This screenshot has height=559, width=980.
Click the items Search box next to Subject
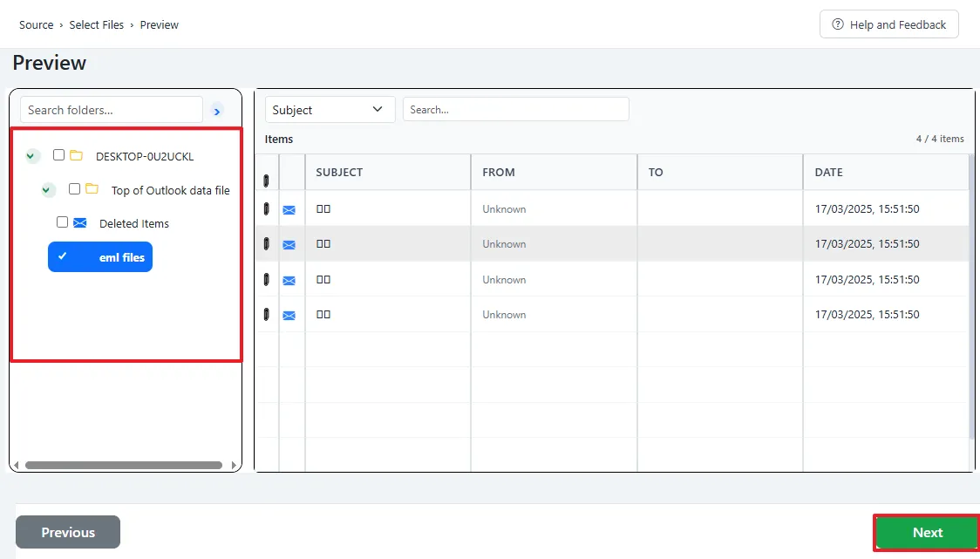tap(515, 109)
